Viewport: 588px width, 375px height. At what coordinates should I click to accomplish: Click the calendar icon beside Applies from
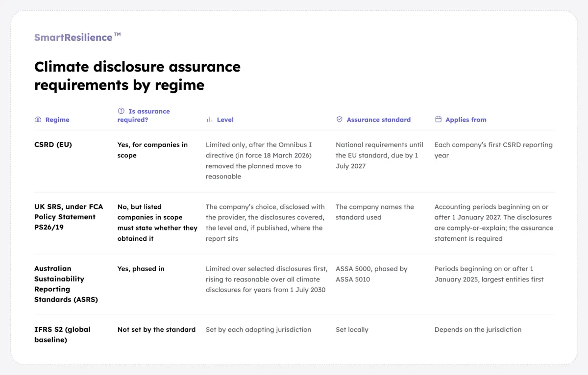coord(438,119)
